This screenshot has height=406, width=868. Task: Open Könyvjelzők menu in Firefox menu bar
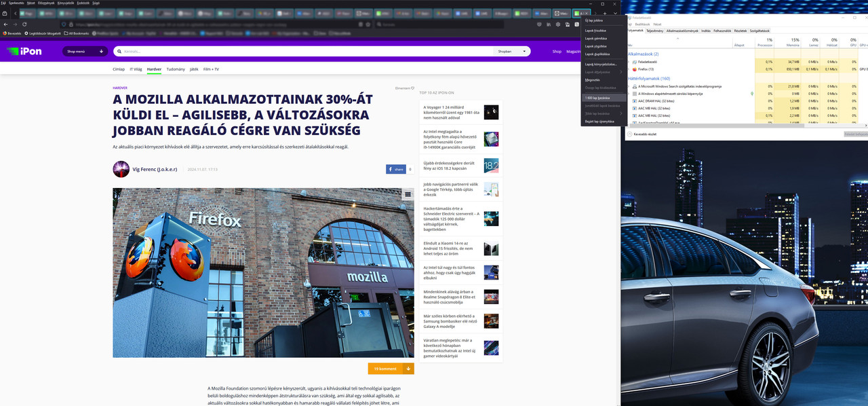click(x=66, y=3)
